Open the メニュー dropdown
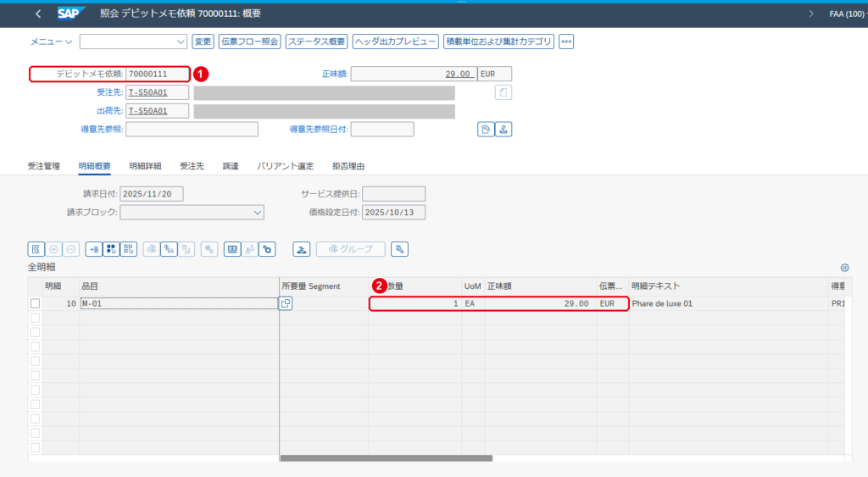Viewport: 868px width, 477px height. click(51, 42)
